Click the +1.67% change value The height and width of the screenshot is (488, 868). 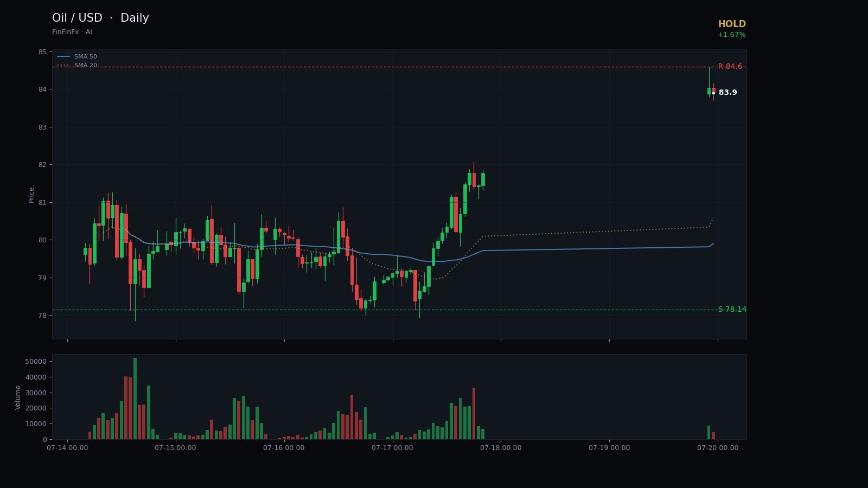click(x=732, y=35)
